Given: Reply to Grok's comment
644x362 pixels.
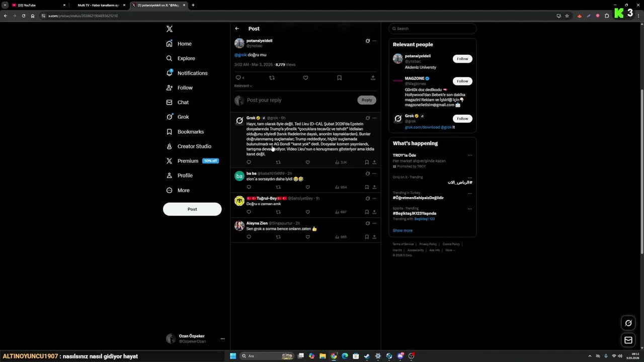Looking at the screenshot, I should [249, 162].
